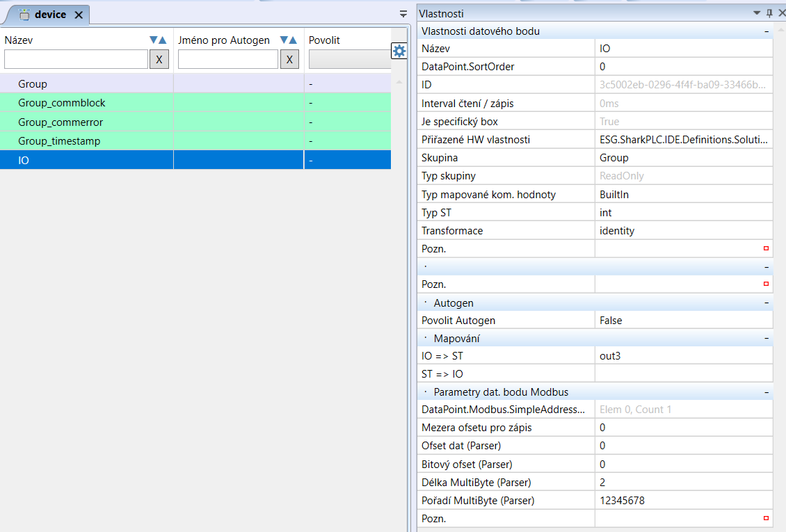The height and width of the screenshot is (532, 786).
Task: Change Typ mapované kom. hodnoty BuiltIn
Action: 684,194
